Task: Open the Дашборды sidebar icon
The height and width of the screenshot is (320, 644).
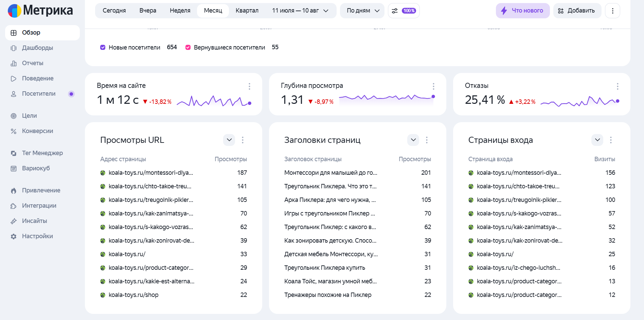Action: pos(14,48)
